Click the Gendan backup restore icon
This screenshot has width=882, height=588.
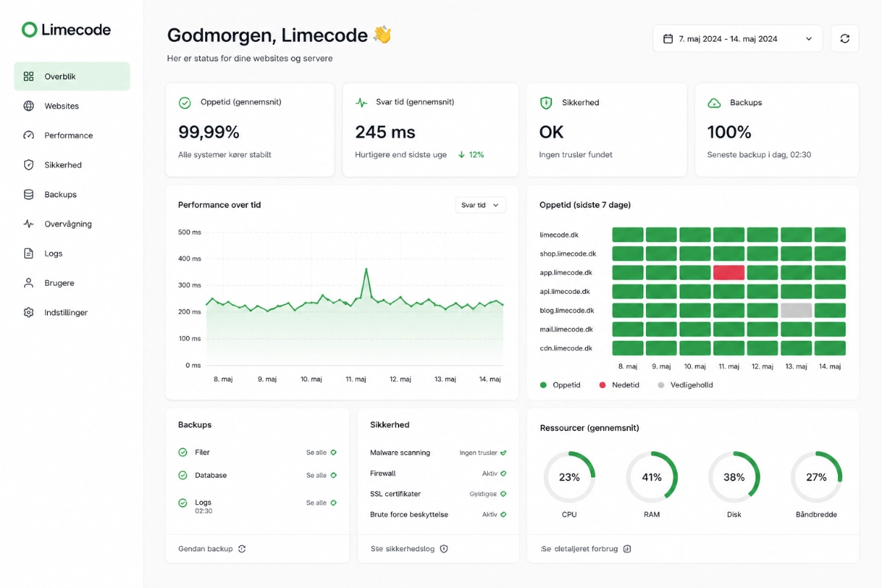(242, 549)
